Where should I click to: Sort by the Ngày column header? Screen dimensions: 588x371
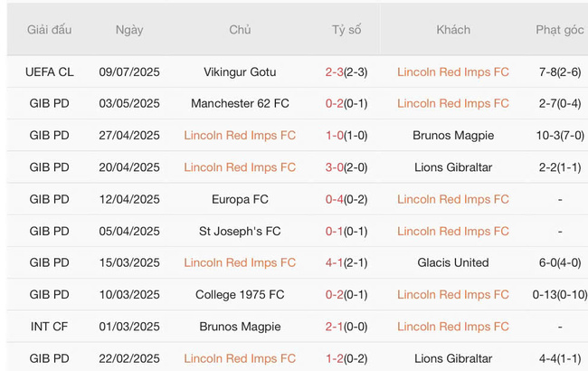(x=129, y=30)
